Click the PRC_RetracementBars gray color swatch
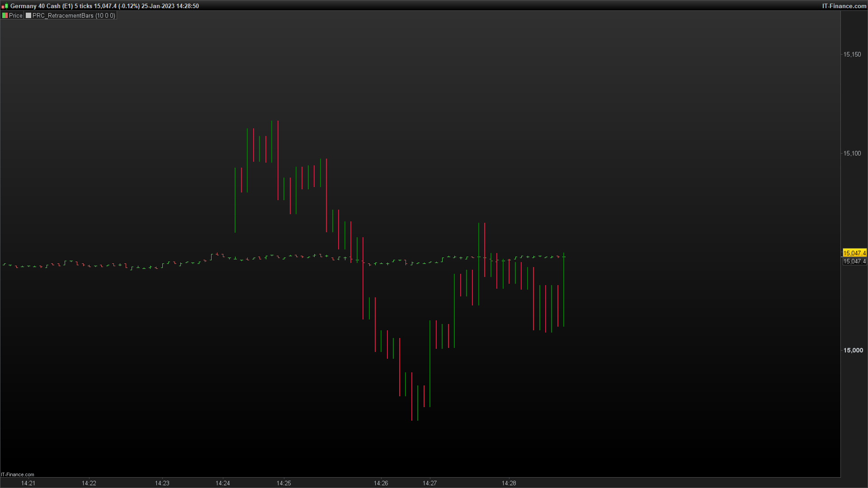The height and width of the screenshot is (488, 868). pos(28,15)
